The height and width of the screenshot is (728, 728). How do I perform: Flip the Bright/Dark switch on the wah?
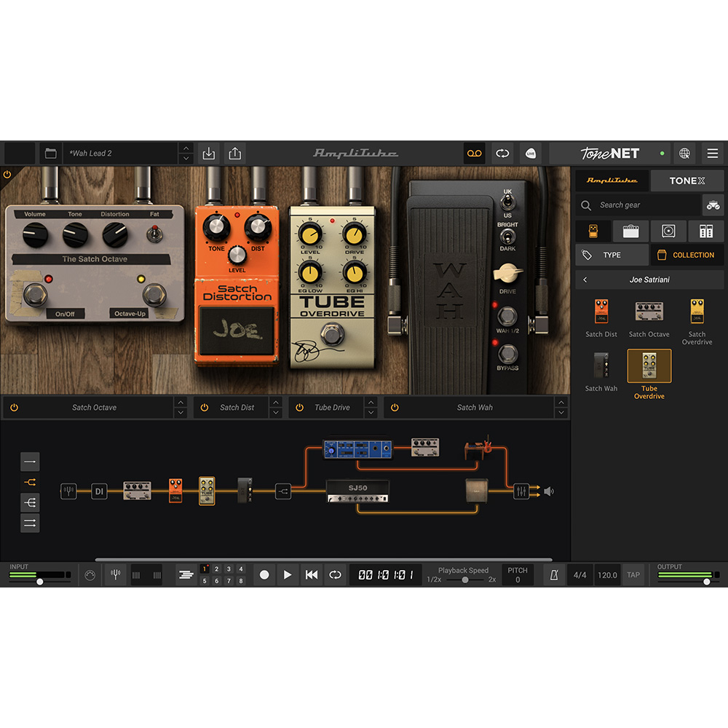pyautogui.click(x=507, y=237)
